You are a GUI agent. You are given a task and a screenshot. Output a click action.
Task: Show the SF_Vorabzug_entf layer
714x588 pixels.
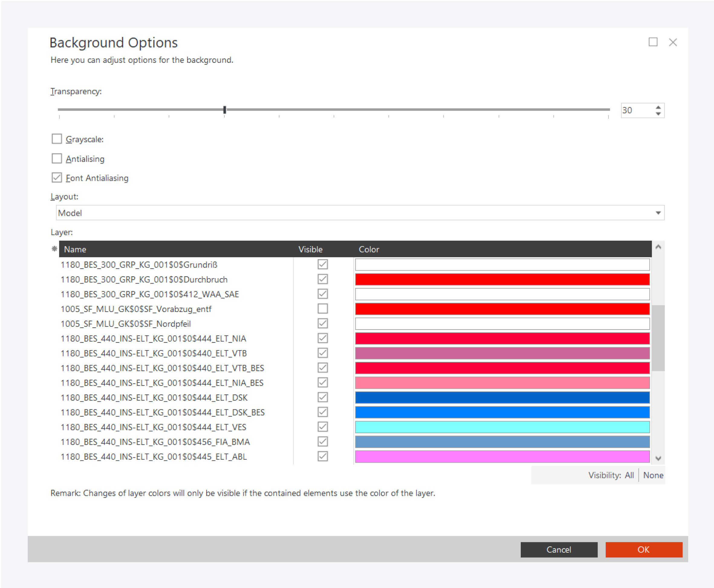322,309
